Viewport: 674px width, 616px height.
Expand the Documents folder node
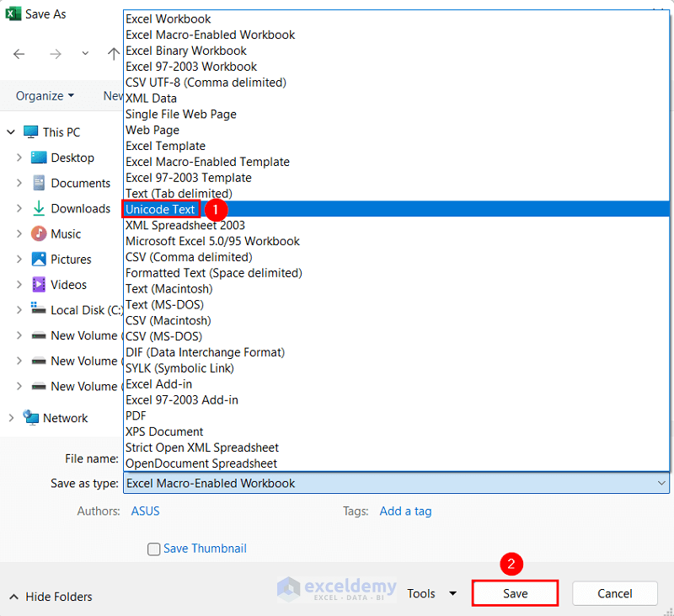pos(19,183)
